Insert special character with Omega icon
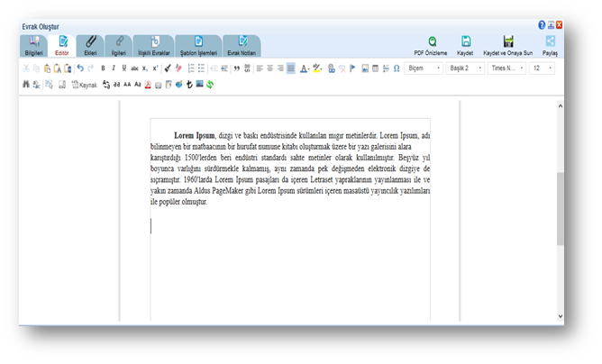 (x=397, y=68)
